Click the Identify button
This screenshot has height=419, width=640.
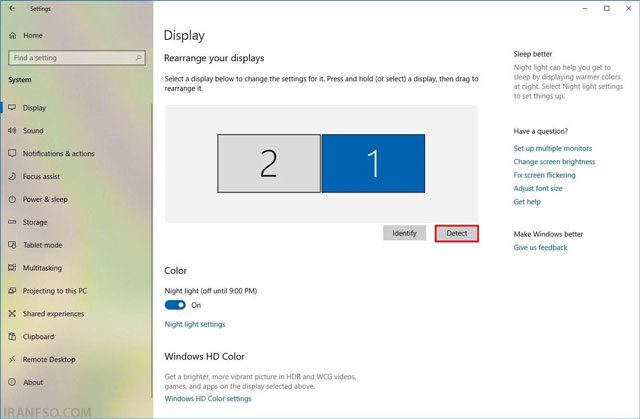click(404, 233)
